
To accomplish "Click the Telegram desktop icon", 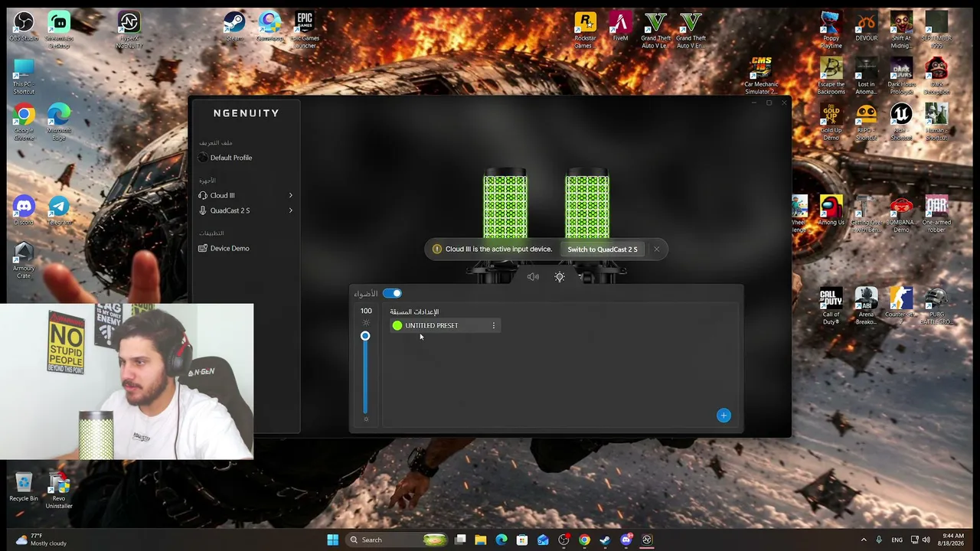I will (x=59, y=210).
